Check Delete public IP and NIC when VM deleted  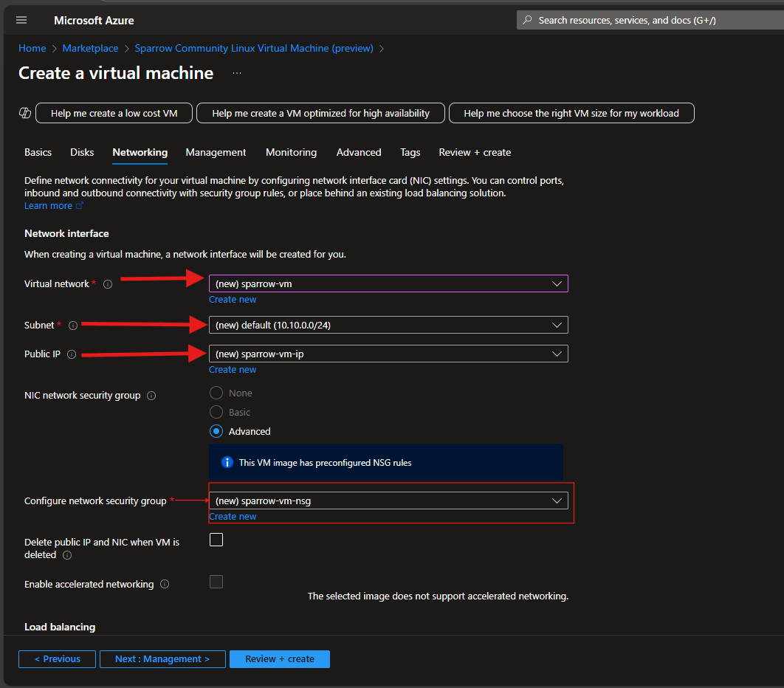tap(216, 540)
